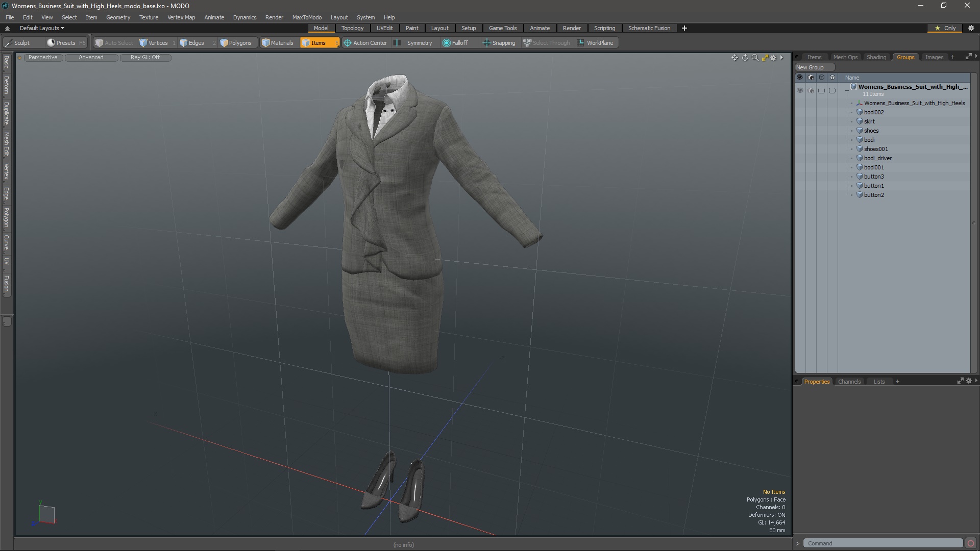This screenshot has width=980, height=551.
Task: Select Vertices selection mode
Action: click(154, 43)
